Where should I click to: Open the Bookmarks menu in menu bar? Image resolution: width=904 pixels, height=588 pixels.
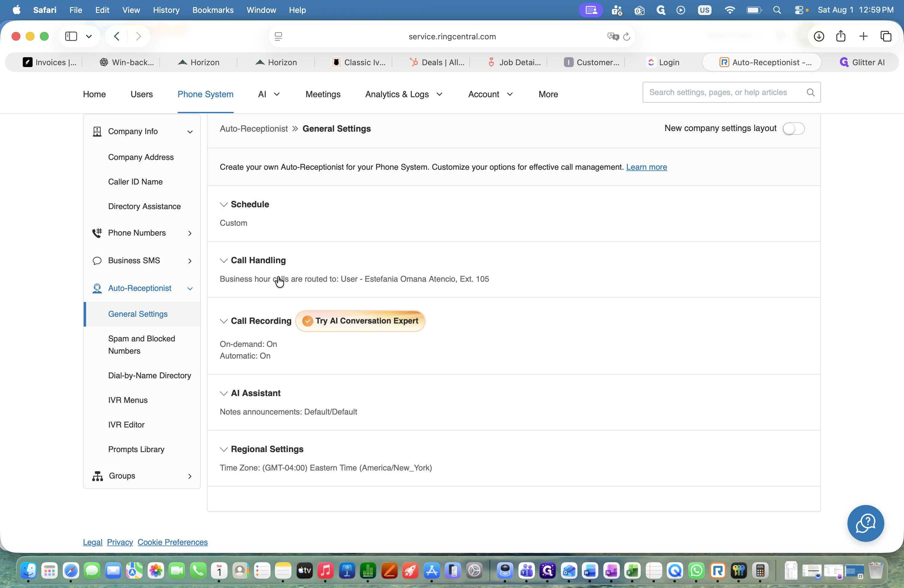point(213,10)
